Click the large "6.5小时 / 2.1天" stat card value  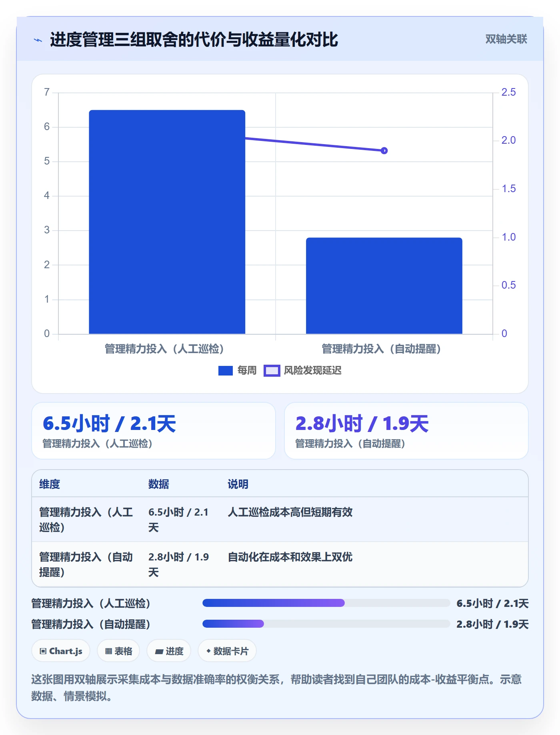pyautogui.click(x=109, y=424)
